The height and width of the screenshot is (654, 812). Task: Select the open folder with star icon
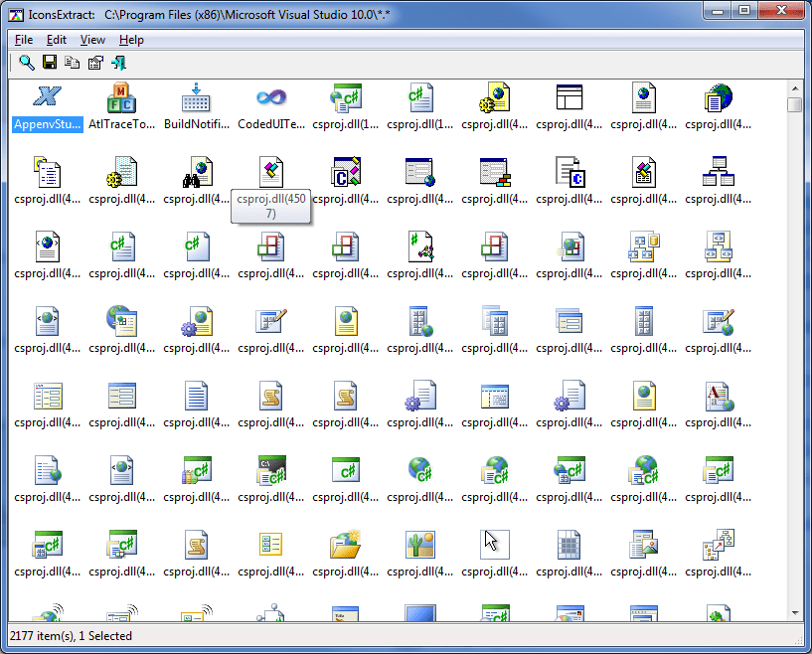(346, 545)
